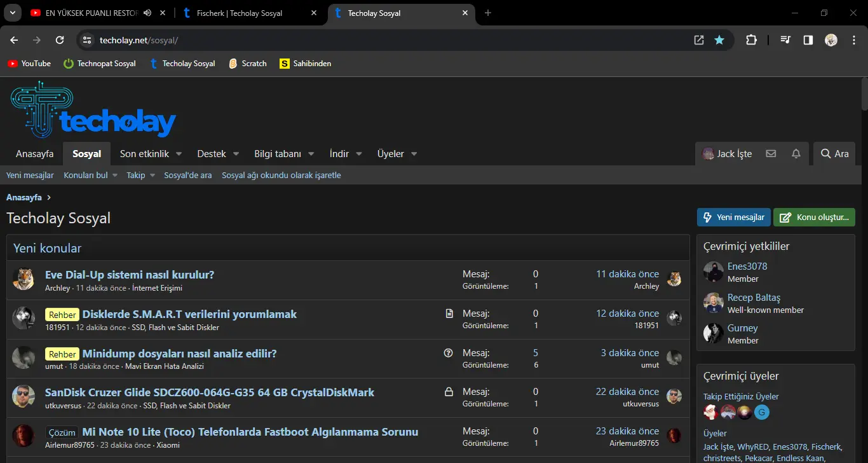This screenshot has height=463, width=868.
Task: Click the browser forward arrow
Action: point(37,40)
